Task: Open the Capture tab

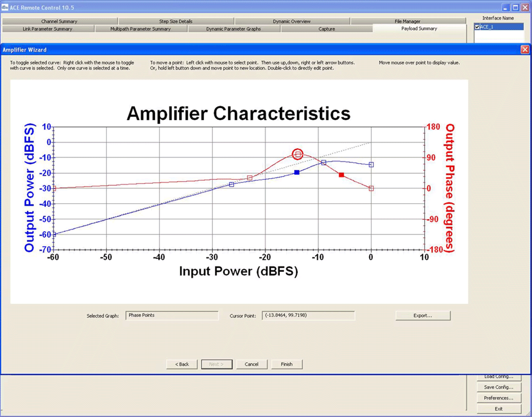Action: (x=327, y=29)
